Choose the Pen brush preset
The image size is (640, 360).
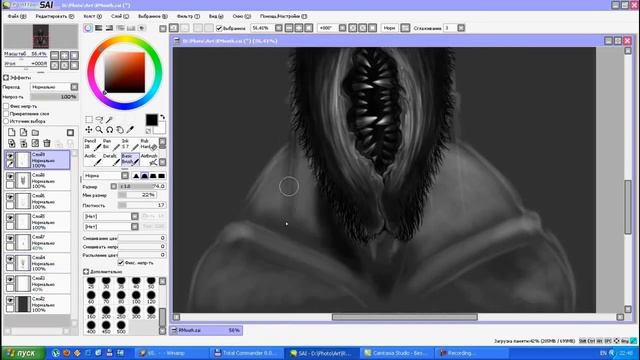(111, 144)
